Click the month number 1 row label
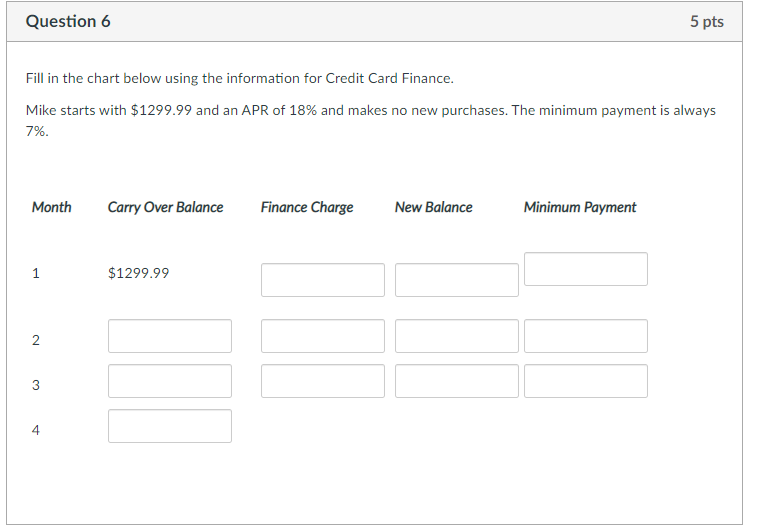This screenshot has width=784, height=527. (36, 273)
